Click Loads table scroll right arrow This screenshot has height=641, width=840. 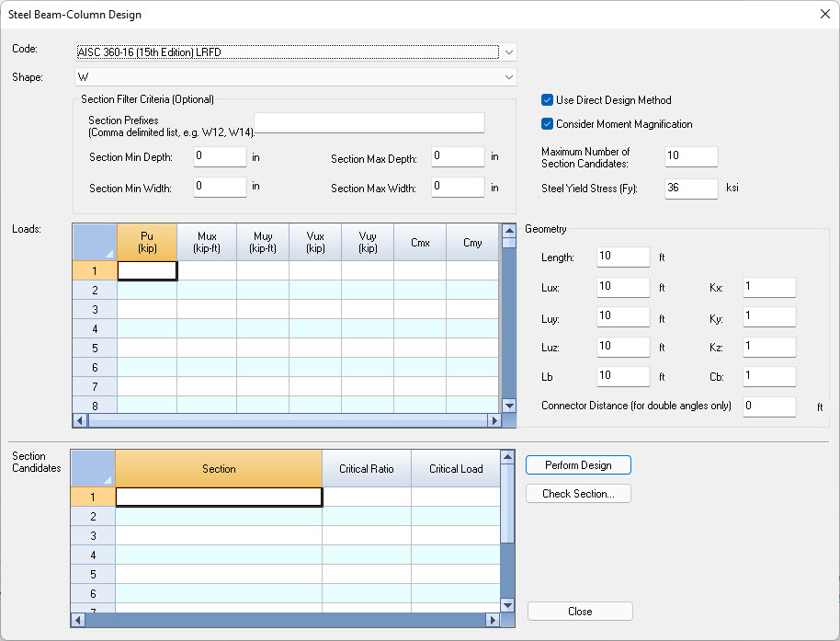click(494, 420)
